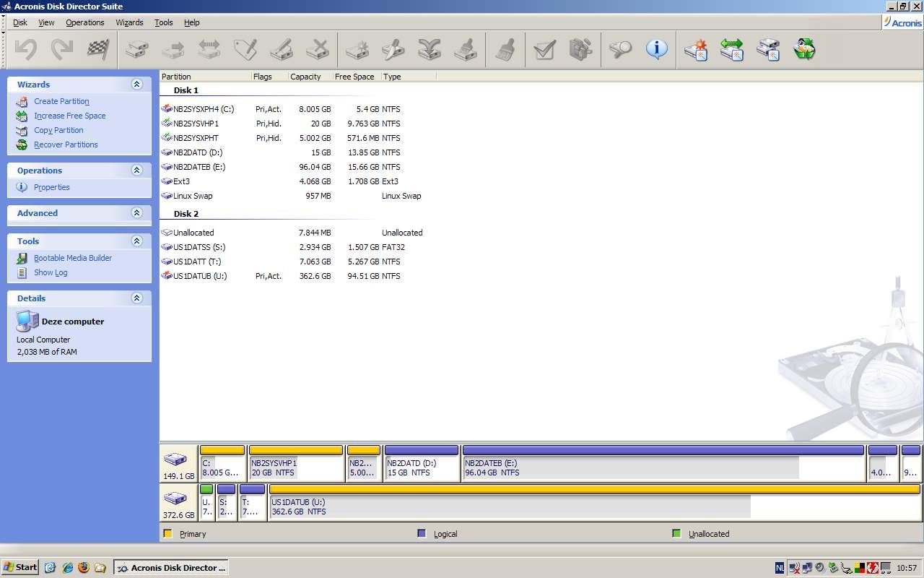Click green-arrows Increase Free Space toolbar icon
This screenshot has width=924, height=578.
point(732,49)
